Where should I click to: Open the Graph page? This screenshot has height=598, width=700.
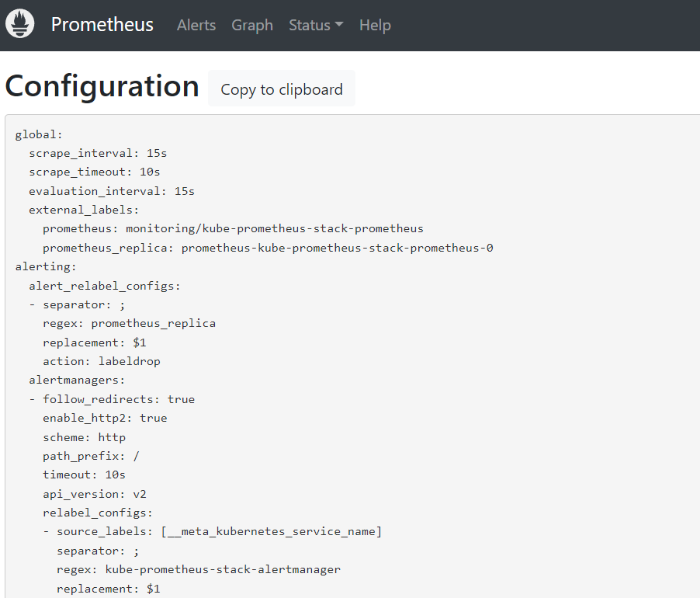coord(251,25)
